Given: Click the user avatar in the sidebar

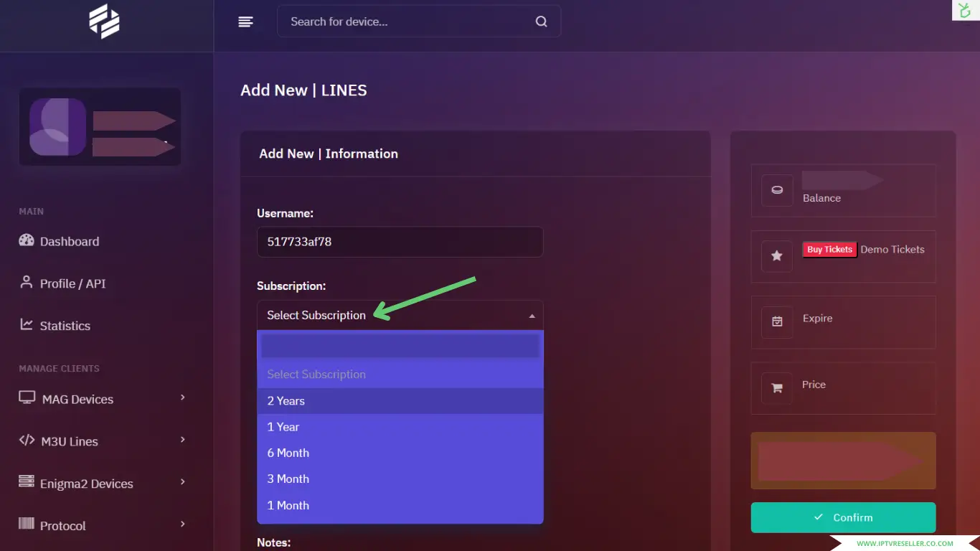Looking at the screenshot, I should [x=58, y=127].
